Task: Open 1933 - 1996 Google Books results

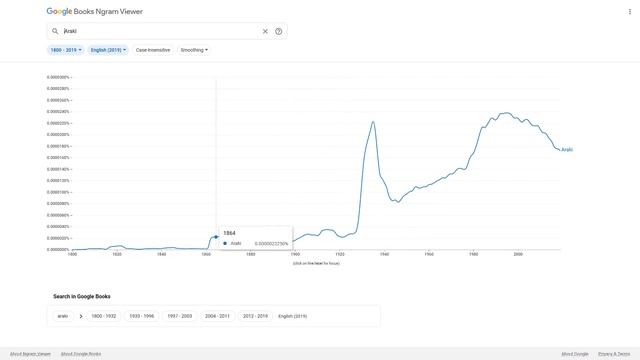Action: coord(142,316)
